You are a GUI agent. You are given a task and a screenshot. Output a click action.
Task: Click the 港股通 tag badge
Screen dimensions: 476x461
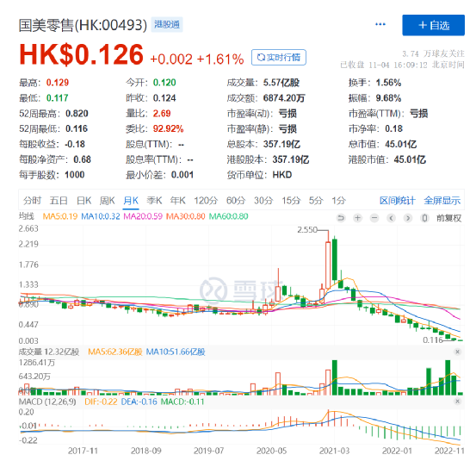tap(167, 24)
